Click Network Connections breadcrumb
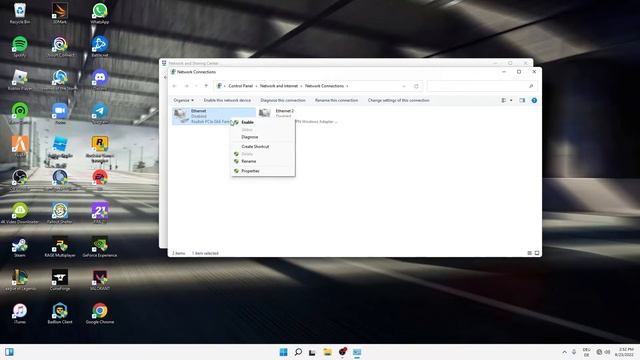Viewport: 640px width, 360px height. (324, 86)
